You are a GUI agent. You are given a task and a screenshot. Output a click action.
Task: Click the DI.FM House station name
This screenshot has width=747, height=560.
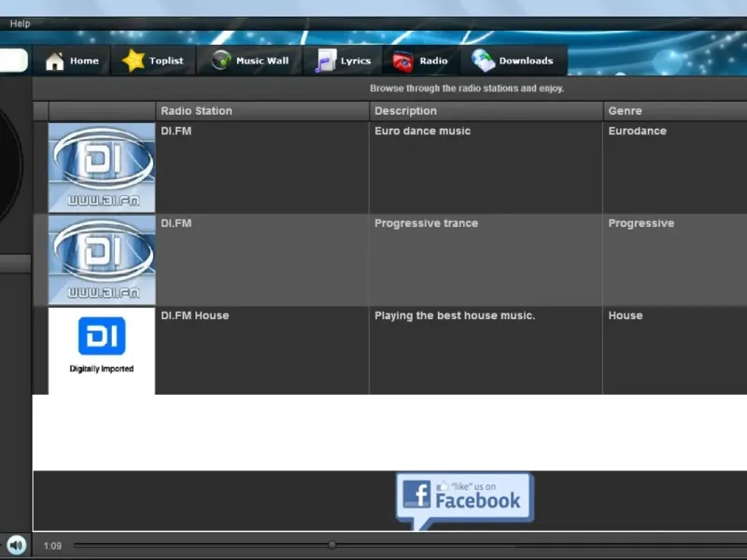(x=195, y=315)
